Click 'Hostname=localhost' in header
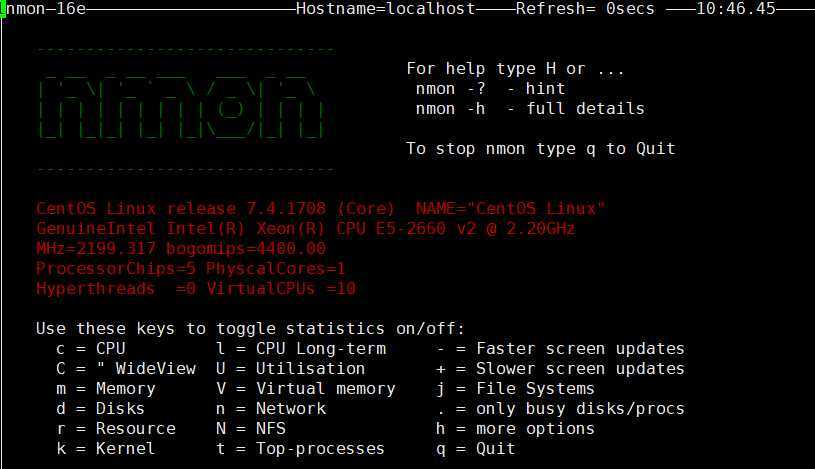 point(386,9)
